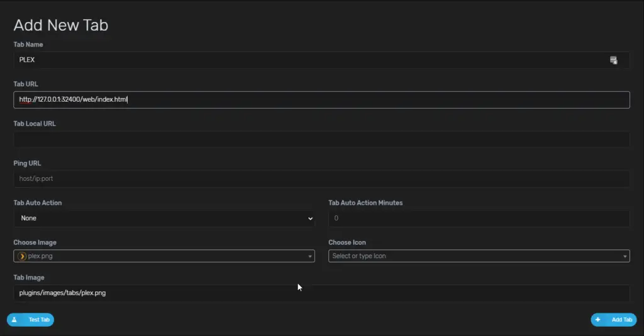Click the plus icon on Add Tab
Screen dimensions: 644x336
pos(597,320)
